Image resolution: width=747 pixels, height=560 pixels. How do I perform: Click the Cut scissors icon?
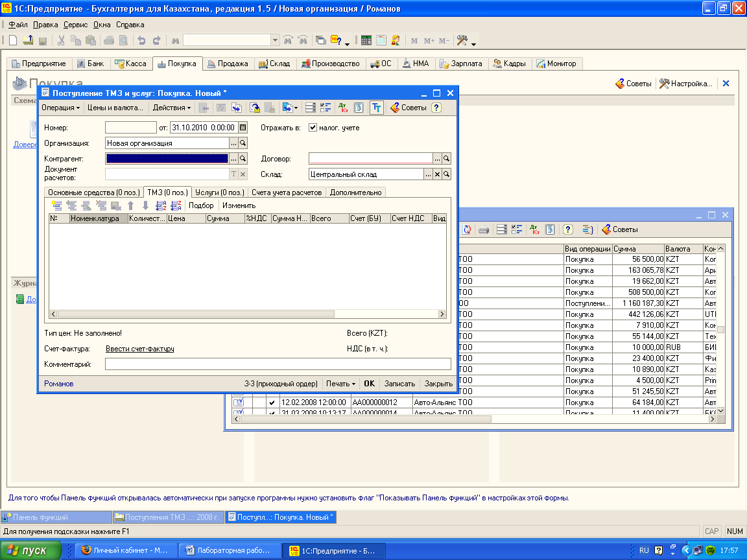coord(61,40)
